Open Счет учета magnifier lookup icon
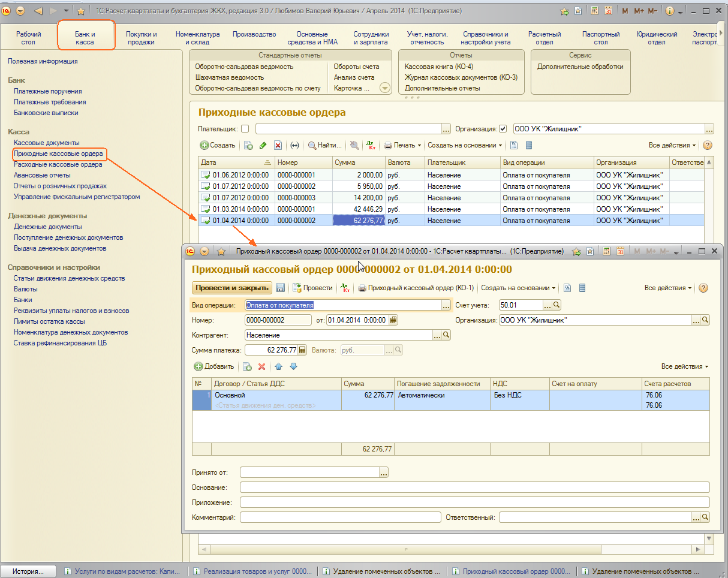728x578 pixels. pos(556,305)
